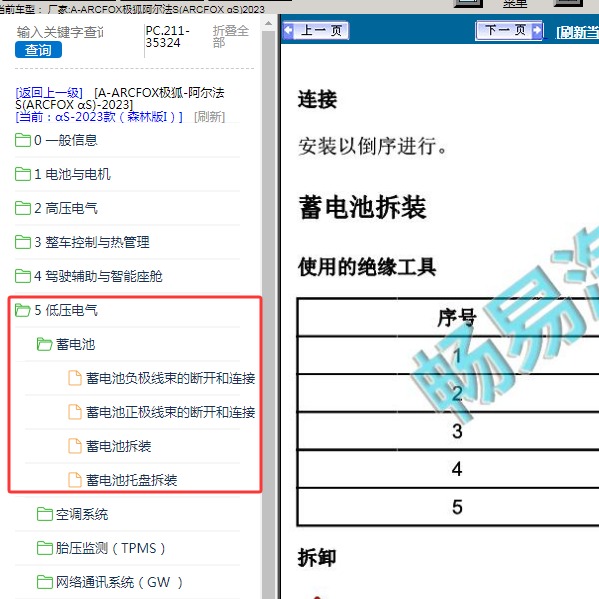Click the right arrow icon on 下一页
Image resolution: width=599 pixels, height=599 pixels.
click(537, 30)
